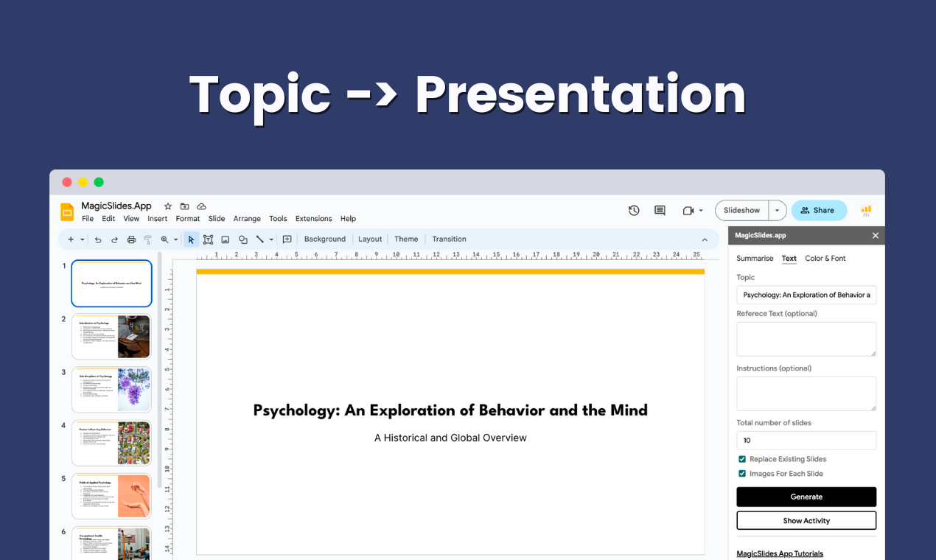The width and height of the screenshot is (936, 560).
Task: Select slide 3 thumbnail with purple flowers
Action: click(111, 390)
